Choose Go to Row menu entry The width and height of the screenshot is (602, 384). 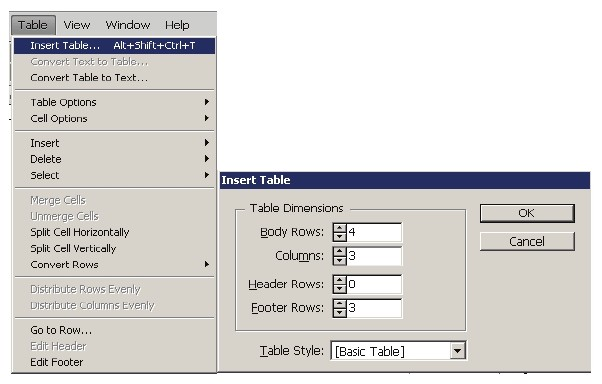click(114, 330)
